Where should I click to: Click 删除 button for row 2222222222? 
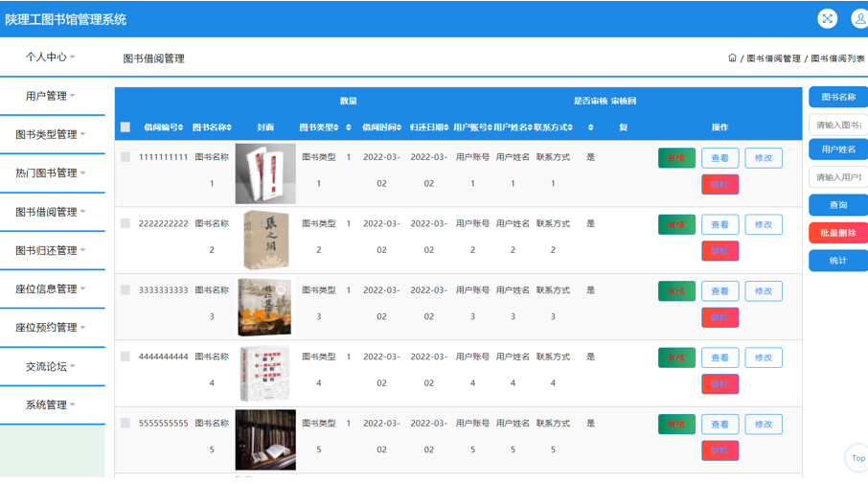pyautogui.click(x=720, y=251)
